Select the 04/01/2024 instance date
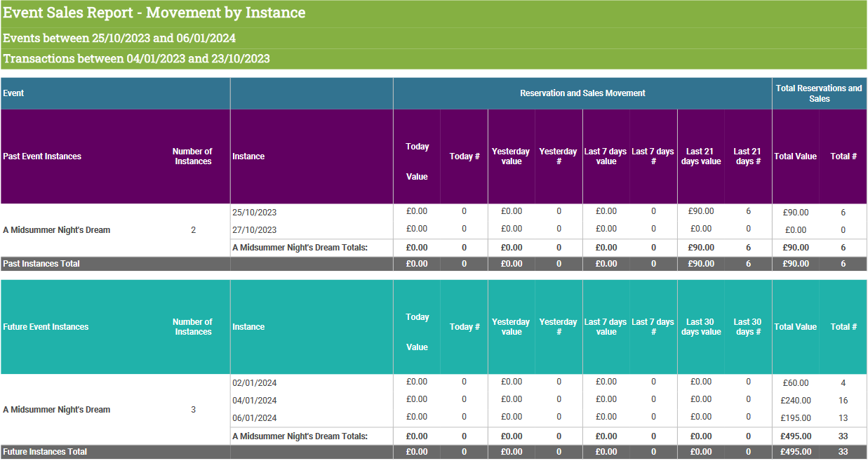 click(254, 400)
